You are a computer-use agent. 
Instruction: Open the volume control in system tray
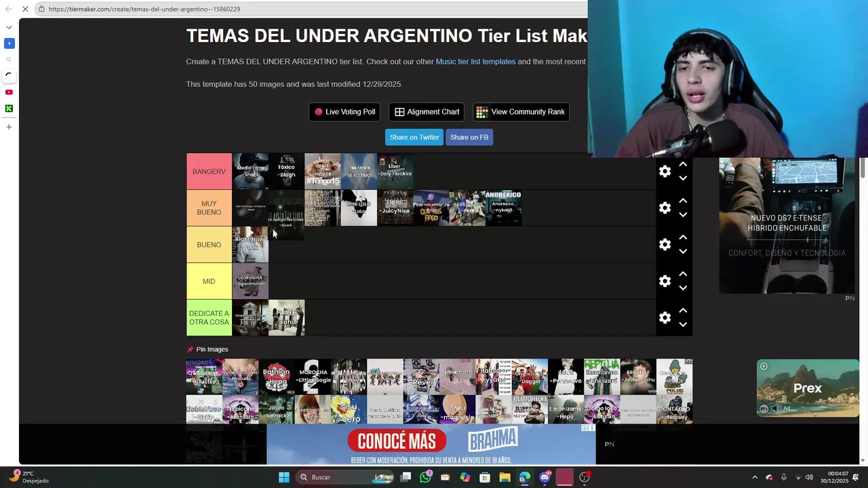tap(809, 477)
